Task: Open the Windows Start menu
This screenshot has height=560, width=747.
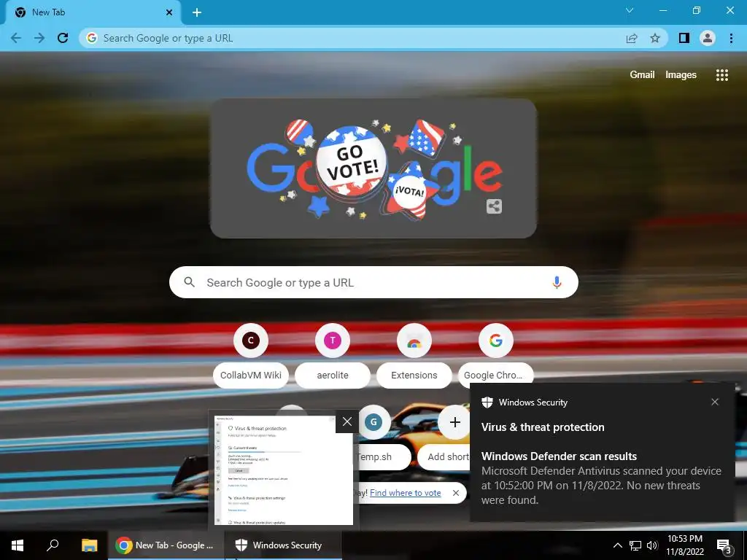Action: point(18,545)
